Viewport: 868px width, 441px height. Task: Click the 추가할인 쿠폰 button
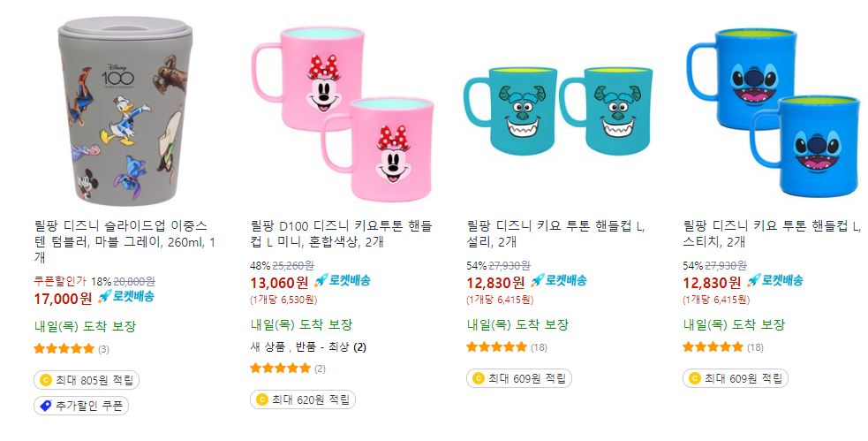coord(81,407)
